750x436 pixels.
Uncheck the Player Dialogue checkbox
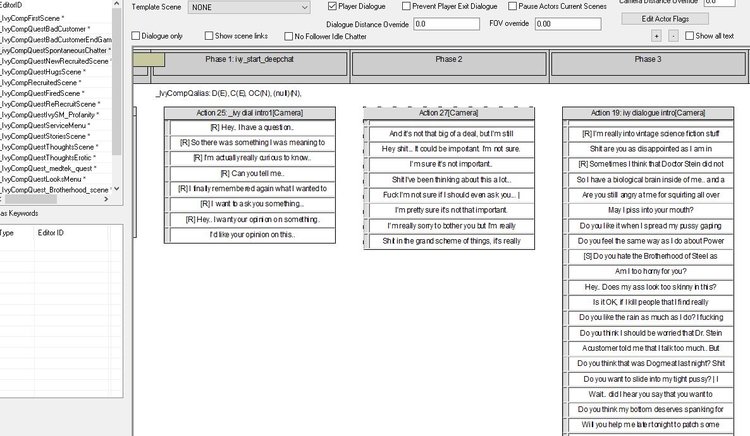coord(332,6)
